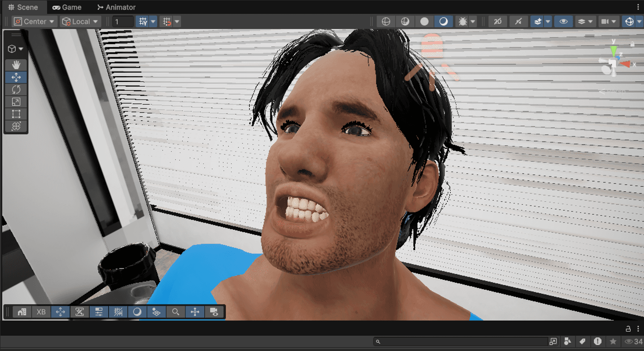Expand grid snapping options arrow
644x351 pixels.
pos(153,21)
